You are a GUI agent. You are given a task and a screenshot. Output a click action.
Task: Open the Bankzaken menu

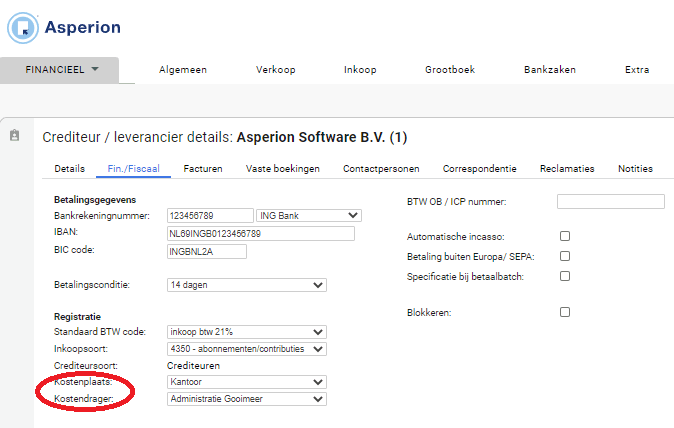[x=550, y=70]
